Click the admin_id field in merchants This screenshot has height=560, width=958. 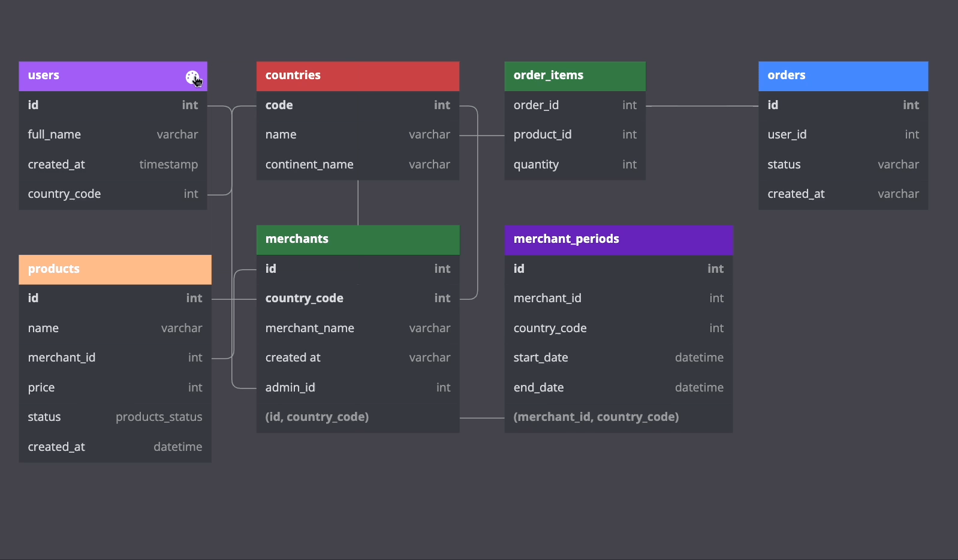(x=358, y=388)
